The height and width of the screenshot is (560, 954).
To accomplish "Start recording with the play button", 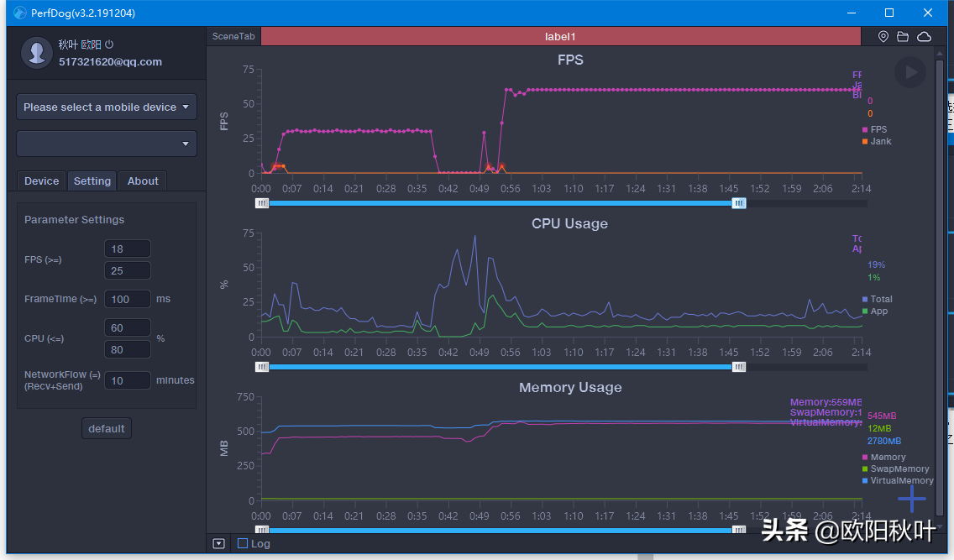I will [910, 71].
